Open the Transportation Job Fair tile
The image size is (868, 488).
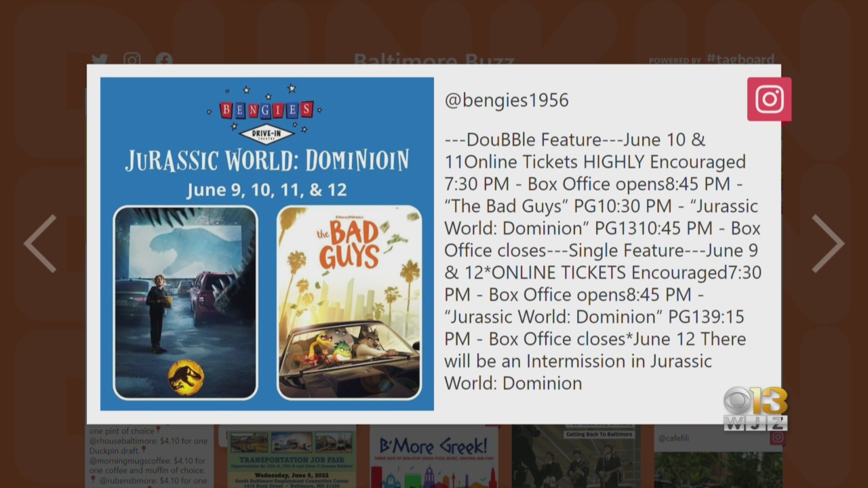coord(292,456)
